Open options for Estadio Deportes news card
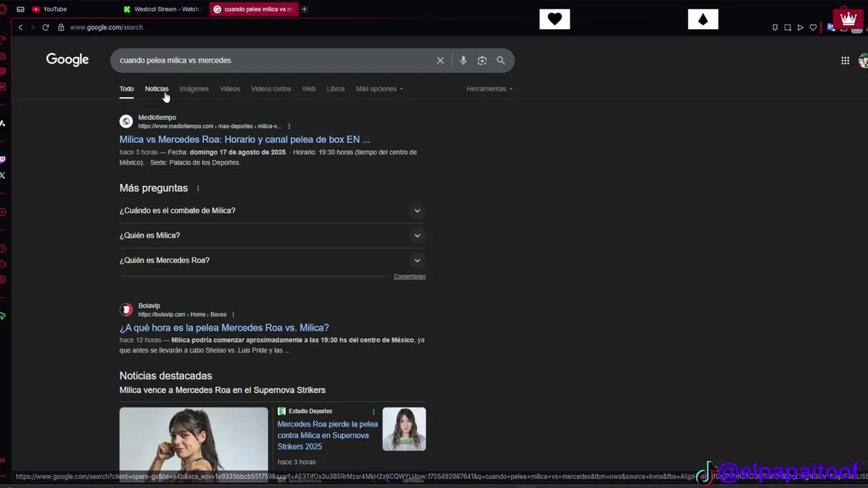 click(373, 411)
